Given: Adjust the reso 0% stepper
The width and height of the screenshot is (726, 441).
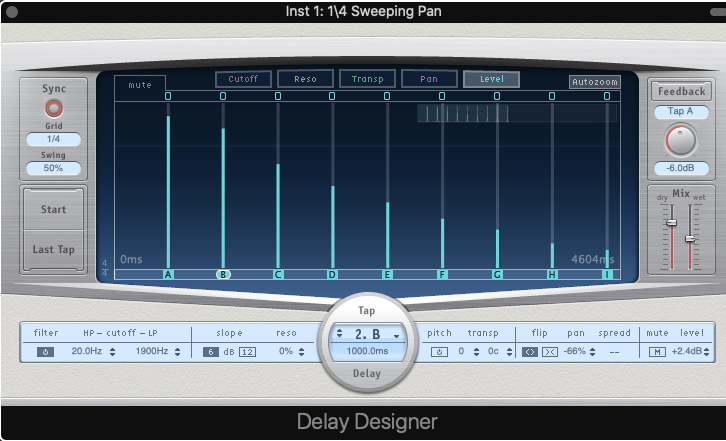Looking at the screenshot, I should 301,352.
